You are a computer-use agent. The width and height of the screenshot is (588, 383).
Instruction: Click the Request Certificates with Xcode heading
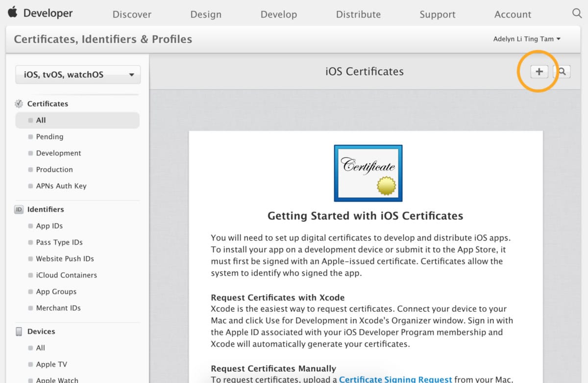click(x=278, y=298)
